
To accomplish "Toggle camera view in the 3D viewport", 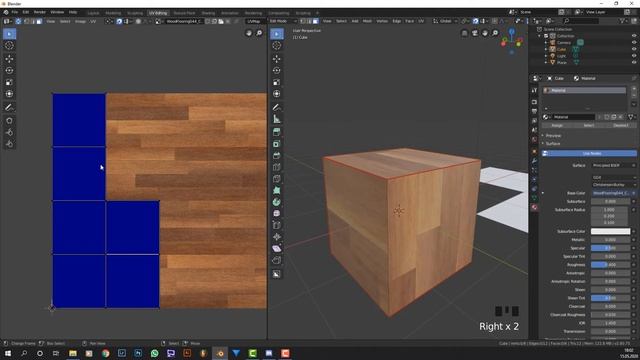I will pos(475,33).
